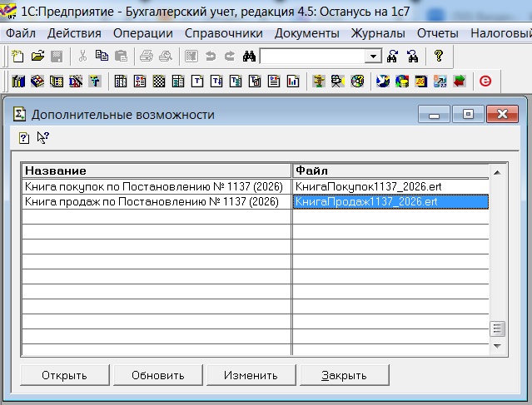
Task: Click the yellow question mark Help icon
Action: pos(439,56)
